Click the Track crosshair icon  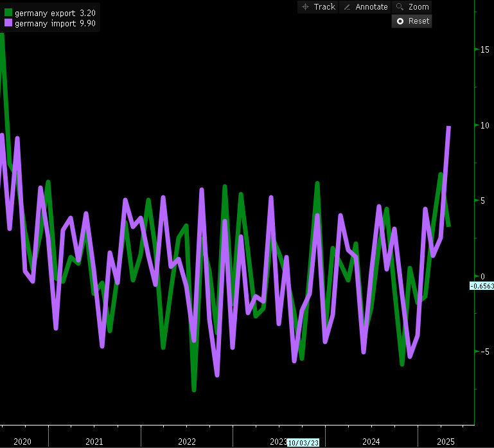click(x=305, y=7)
